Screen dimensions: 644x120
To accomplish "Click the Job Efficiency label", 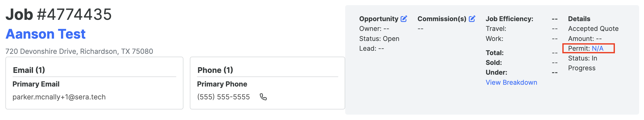I will (x=510, y=19).
